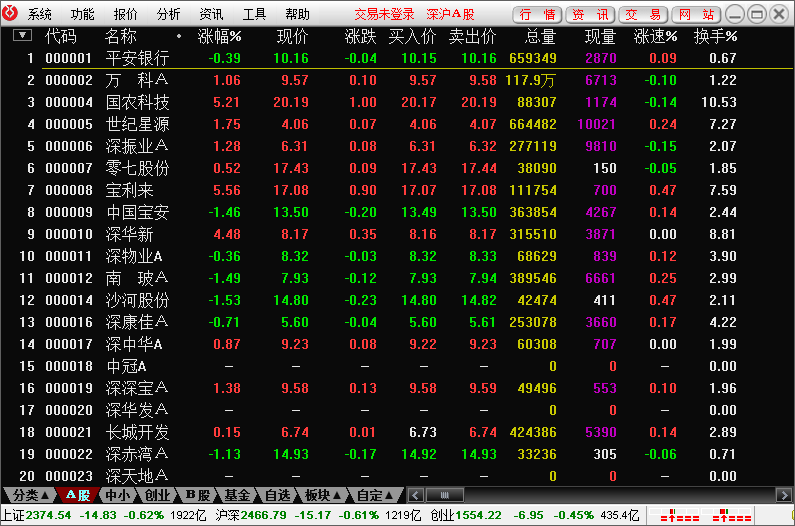Screen dimensions: 795x526
Task: Select stock row 沙河股份
Action: tap(397, 300)
